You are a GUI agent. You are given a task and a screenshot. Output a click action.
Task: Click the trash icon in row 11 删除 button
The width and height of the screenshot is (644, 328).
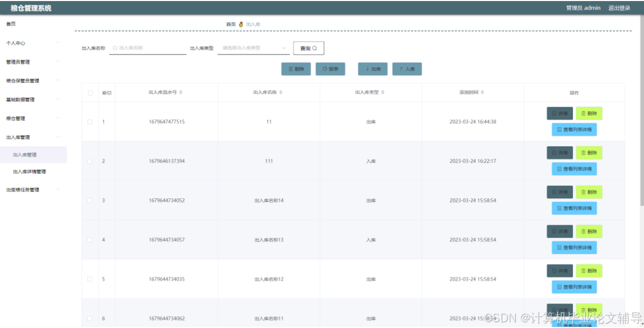583,113
